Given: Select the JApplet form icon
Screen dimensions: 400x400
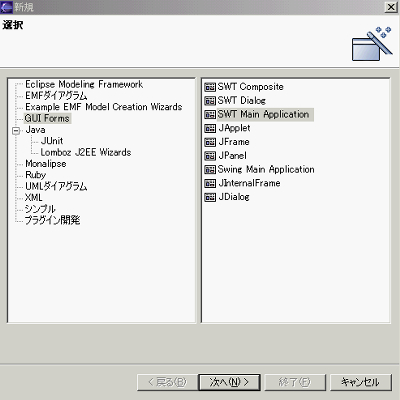Looking at the screenshot, I should click(210, 128).
